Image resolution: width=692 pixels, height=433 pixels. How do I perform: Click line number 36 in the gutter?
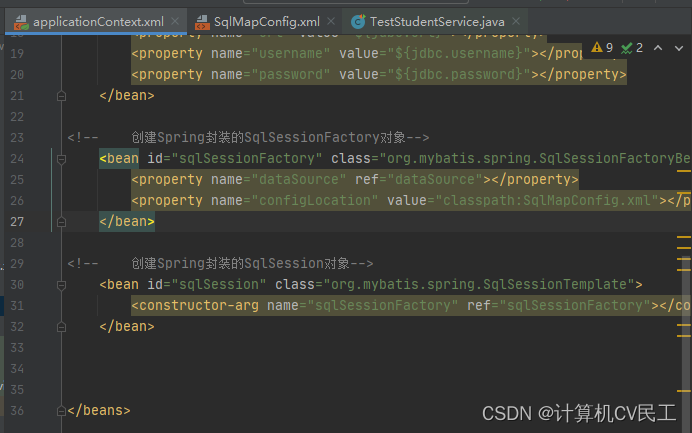(x=17, y=411)
